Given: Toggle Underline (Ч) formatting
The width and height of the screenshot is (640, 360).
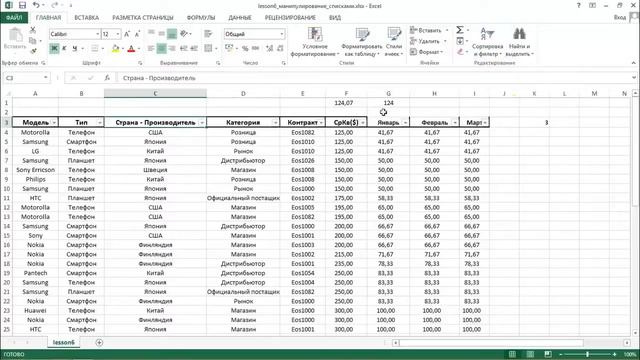Looking at the screenshot, I should coord(75,49).
